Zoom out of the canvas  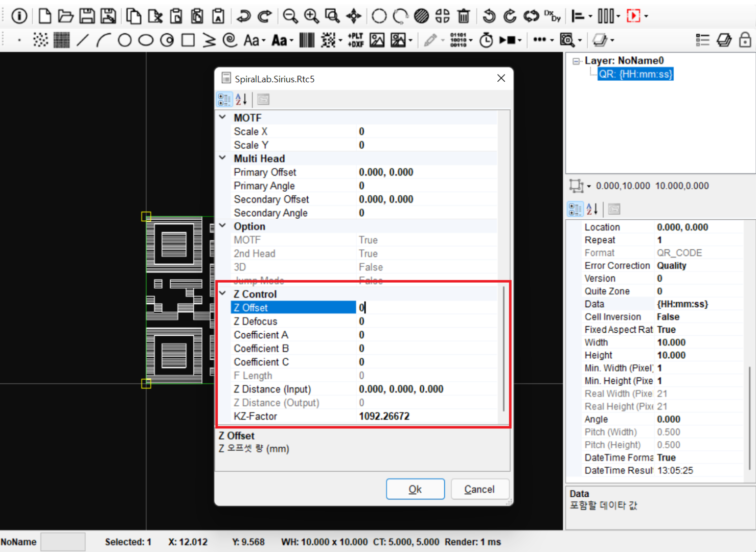(x=290, y=16)
